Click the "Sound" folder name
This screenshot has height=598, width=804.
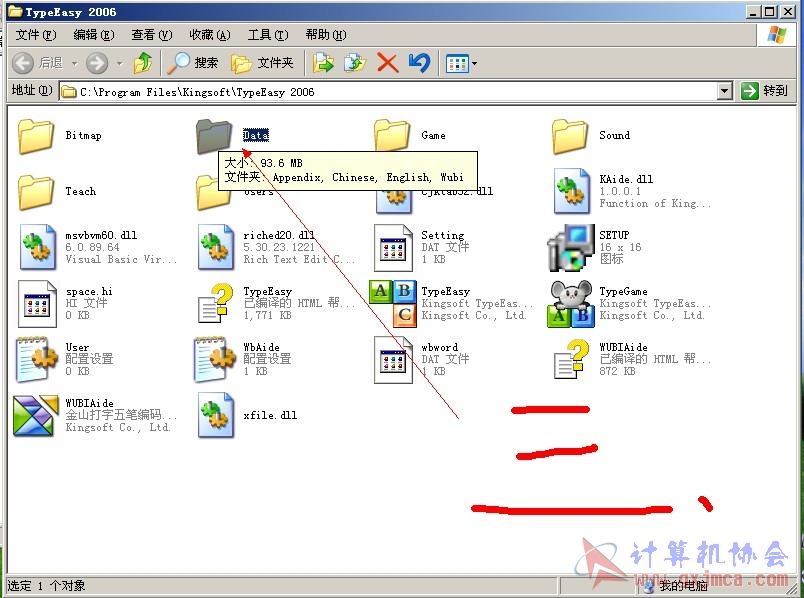click(x=614, y=135)
